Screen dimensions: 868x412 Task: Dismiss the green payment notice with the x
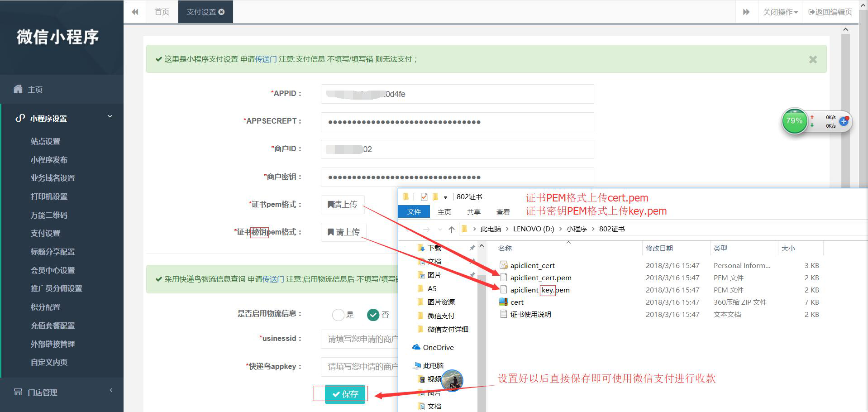(813, 59)
